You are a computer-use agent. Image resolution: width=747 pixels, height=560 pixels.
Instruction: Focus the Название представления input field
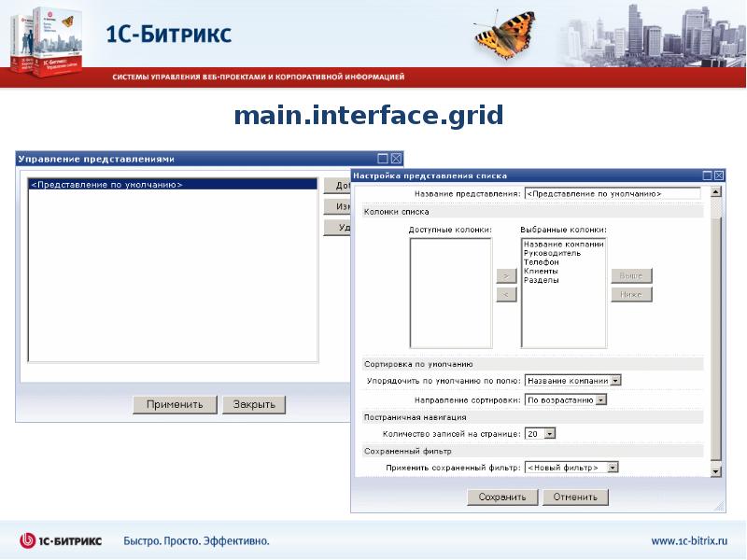pyautogui.click(x=613, y=194)
